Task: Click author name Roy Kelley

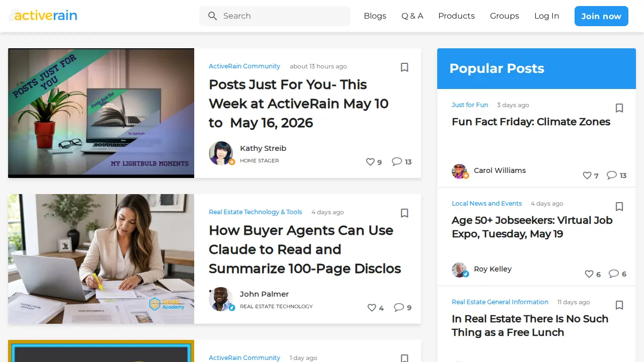Action: pos(493,269)
